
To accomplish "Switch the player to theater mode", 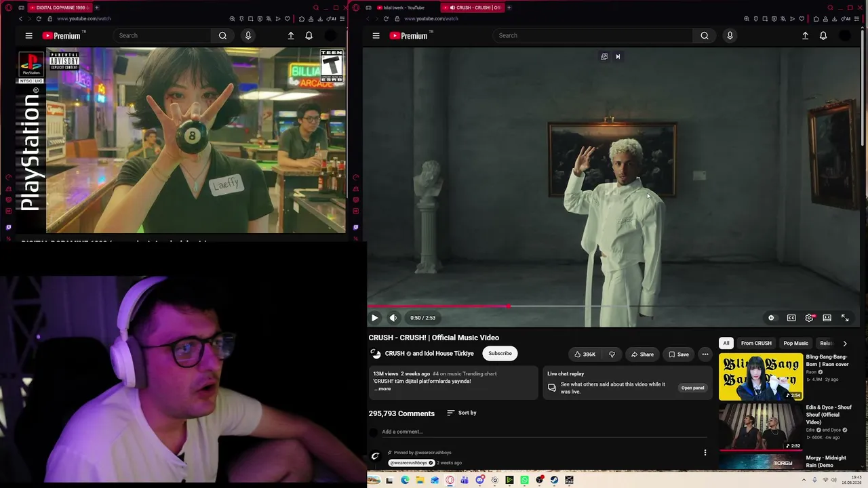I will pos(827,318).
